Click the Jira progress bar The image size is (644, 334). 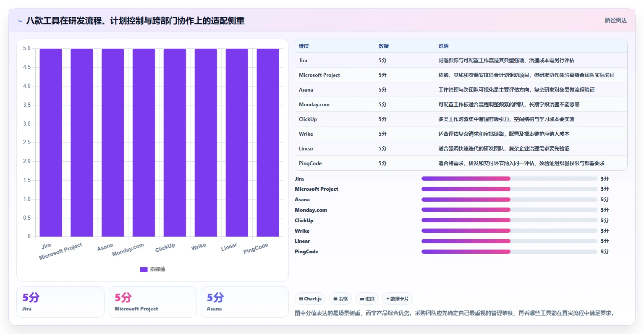[x=509, y=179]
